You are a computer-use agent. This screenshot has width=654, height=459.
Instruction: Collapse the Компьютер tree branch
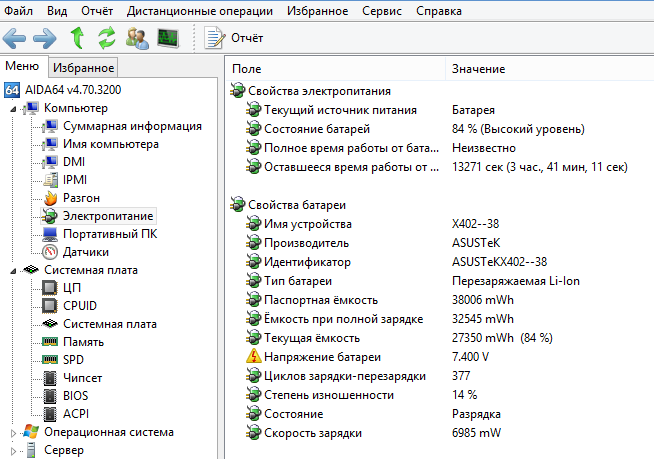tap(13, 109)
